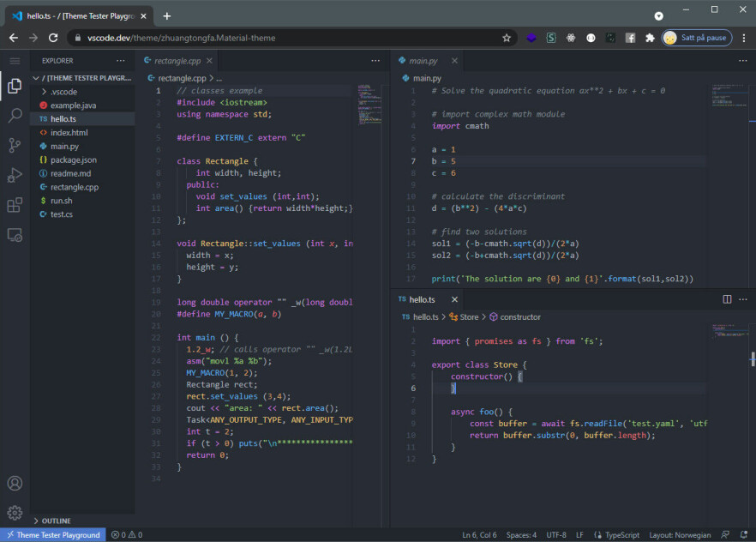Open run.sh from the Explorer
The width and height of the screenshot is (756, 542).
(x=82, y=201)
